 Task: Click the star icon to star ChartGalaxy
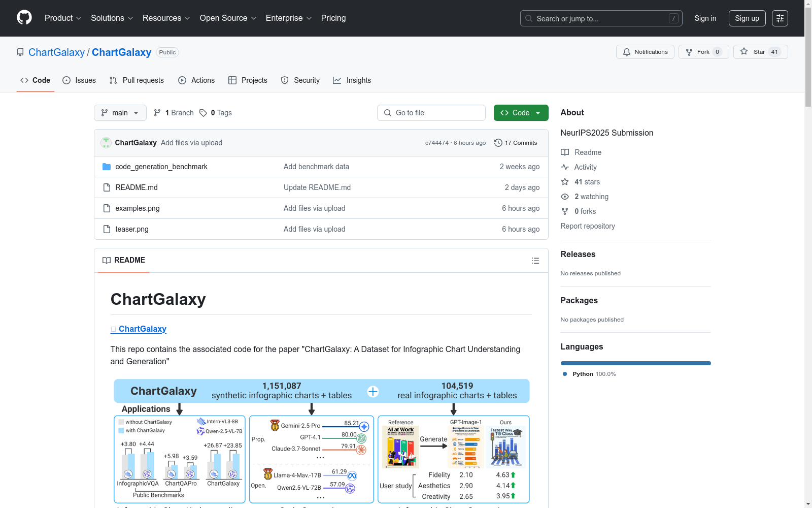(744, 51)
